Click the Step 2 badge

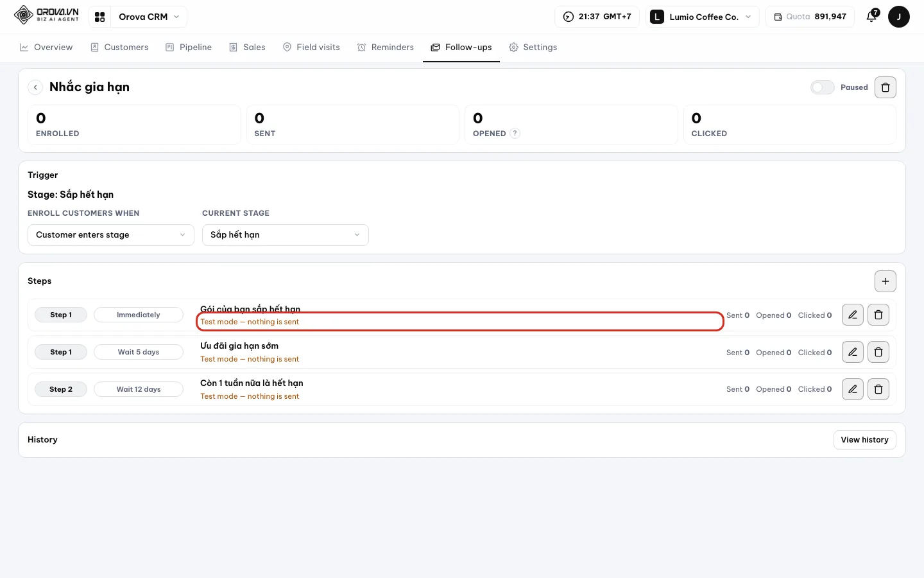coord(61,389)
